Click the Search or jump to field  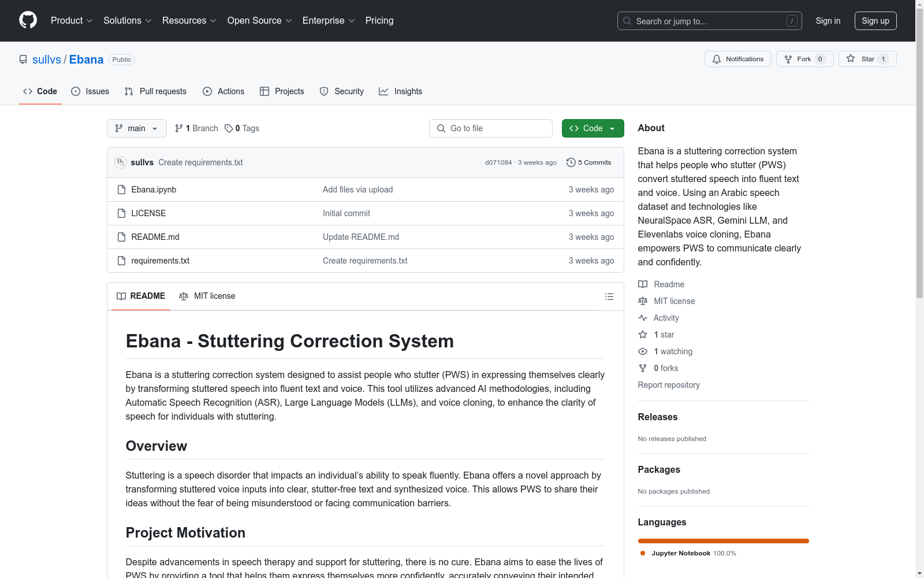710,21
